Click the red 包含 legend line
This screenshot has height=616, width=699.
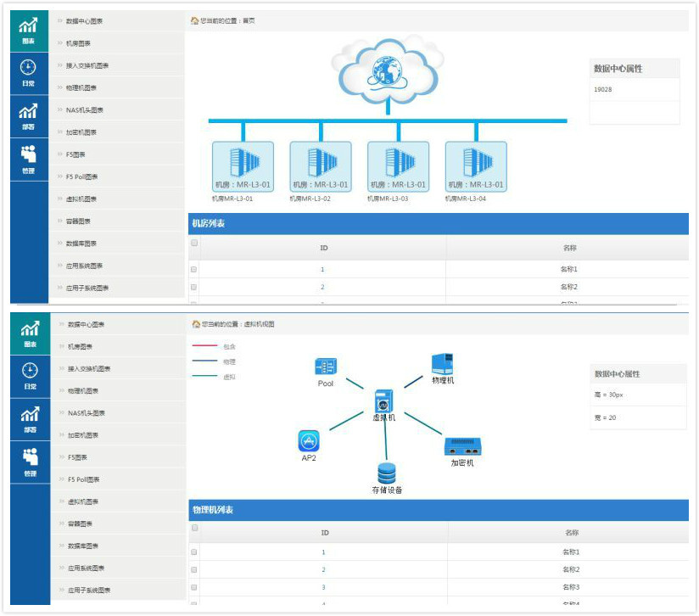click(x=204, y=345)
